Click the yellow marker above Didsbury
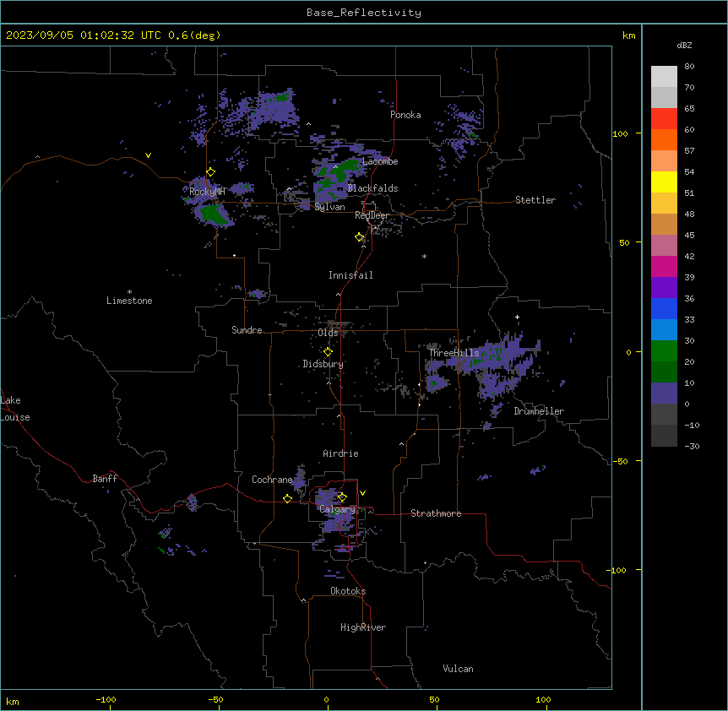The image size is (728, 711). [x=328, y=352]
